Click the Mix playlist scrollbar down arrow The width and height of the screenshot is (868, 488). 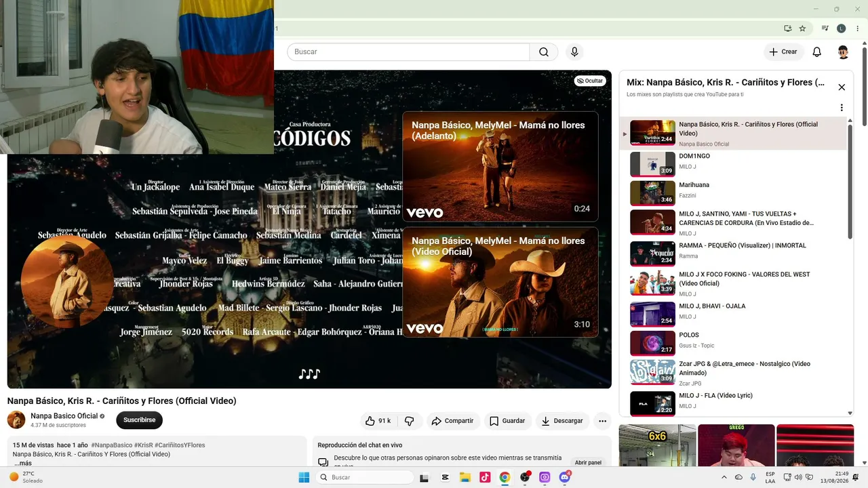point(850,413)
